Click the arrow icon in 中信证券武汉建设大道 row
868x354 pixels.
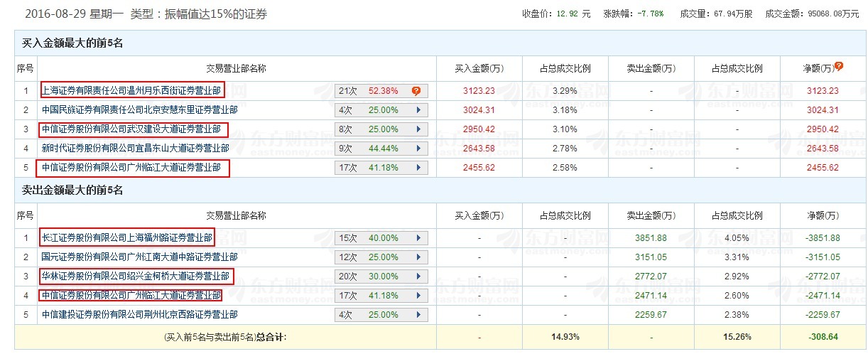[418, 129]
